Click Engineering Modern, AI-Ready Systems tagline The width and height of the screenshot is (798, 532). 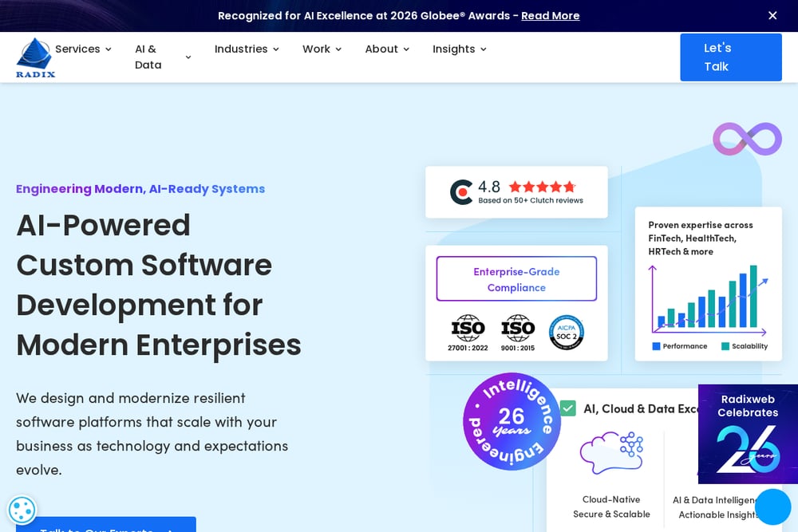[x=140, y=189]
